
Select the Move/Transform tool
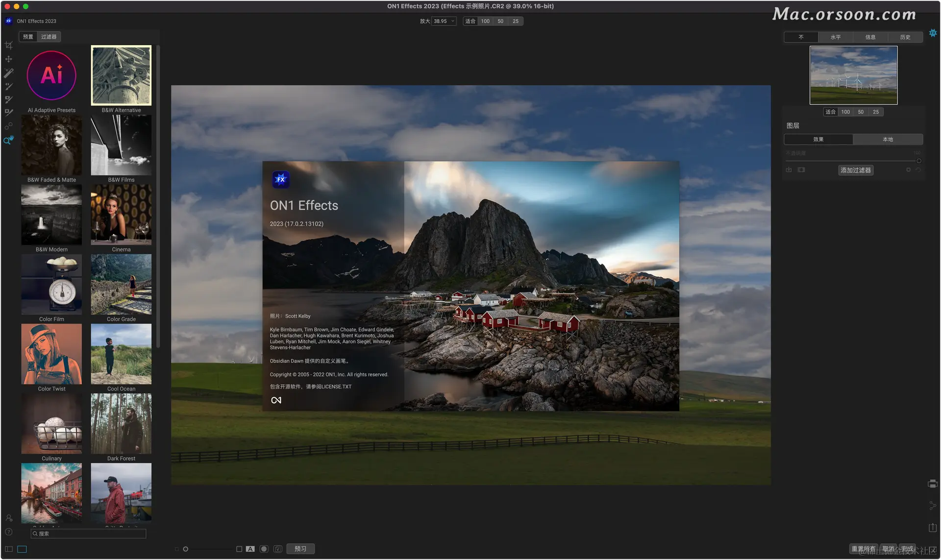point(8,59)
